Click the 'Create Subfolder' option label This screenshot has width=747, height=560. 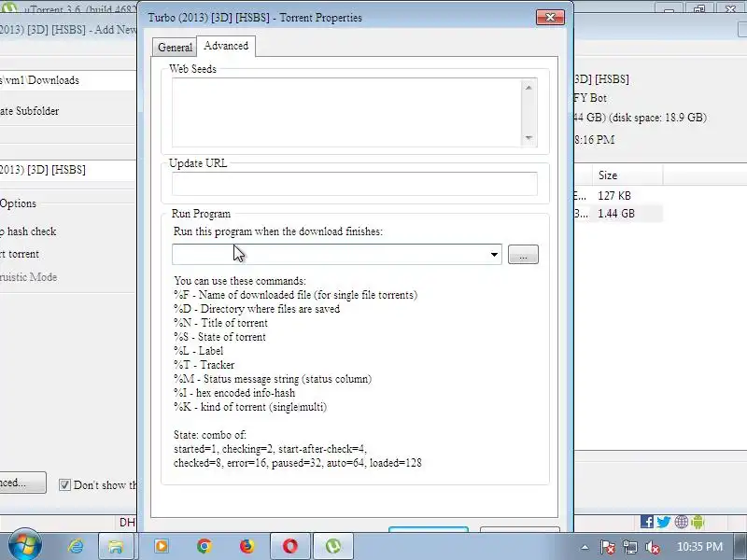click(30, 111)
